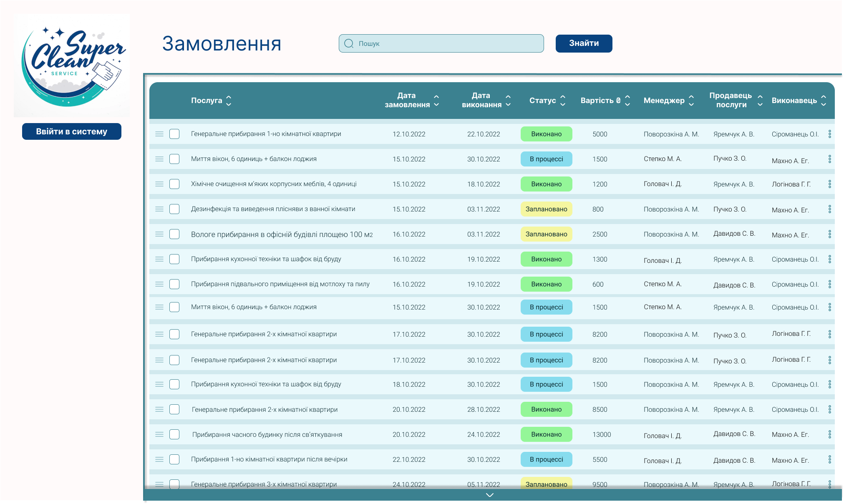Sort table by Послуга column arrows
The width and height of the screenshot is (844, 504).
click(x=229, y=101)
